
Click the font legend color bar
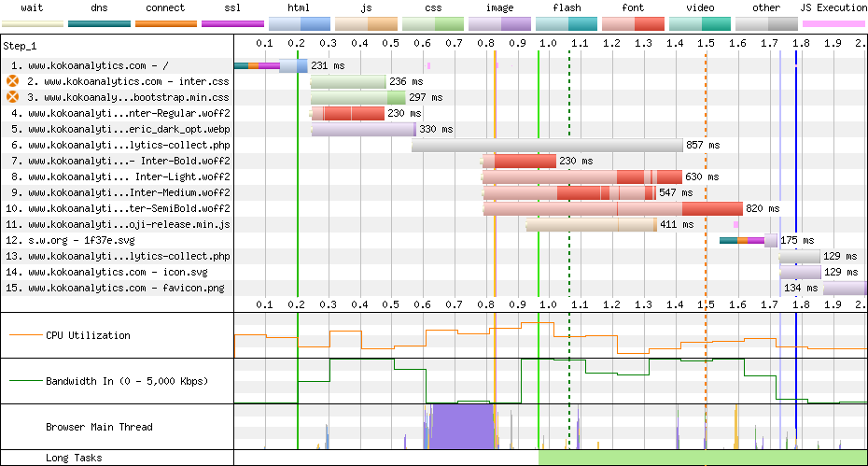(x=633, y=24)
